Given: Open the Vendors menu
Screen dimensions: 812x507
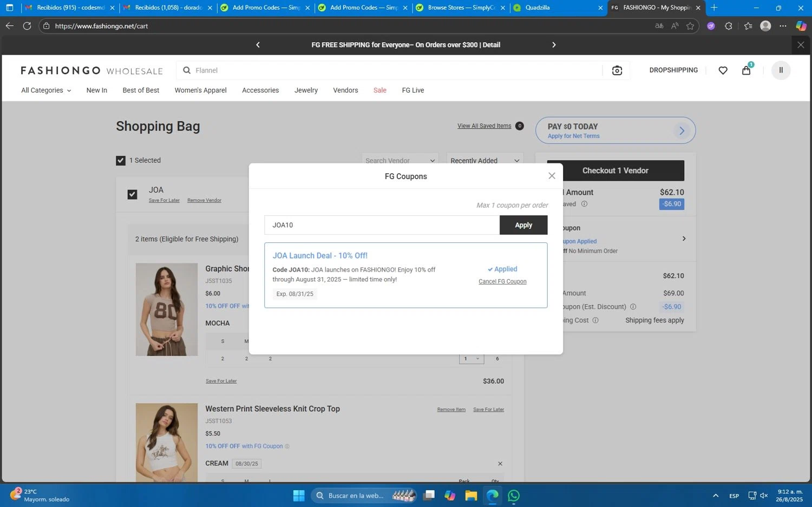Looking at the screenshot, I should pos(345,90).
